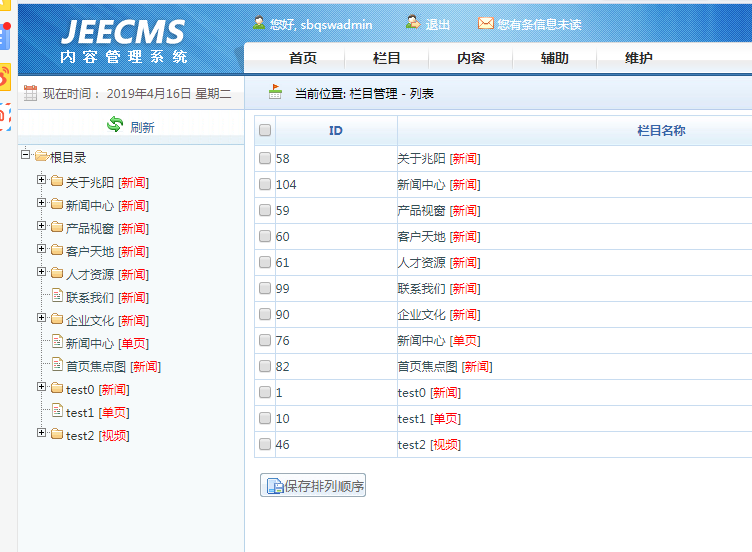The image size is (752, 552).
Task: Expand the 关于兆阳 tree node
Action: 41,179
